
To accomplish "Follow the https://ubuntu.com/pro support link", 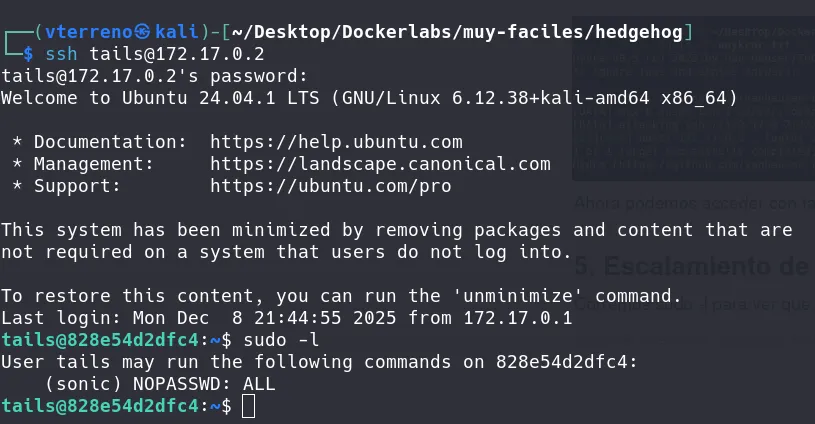I will point(330,186).
